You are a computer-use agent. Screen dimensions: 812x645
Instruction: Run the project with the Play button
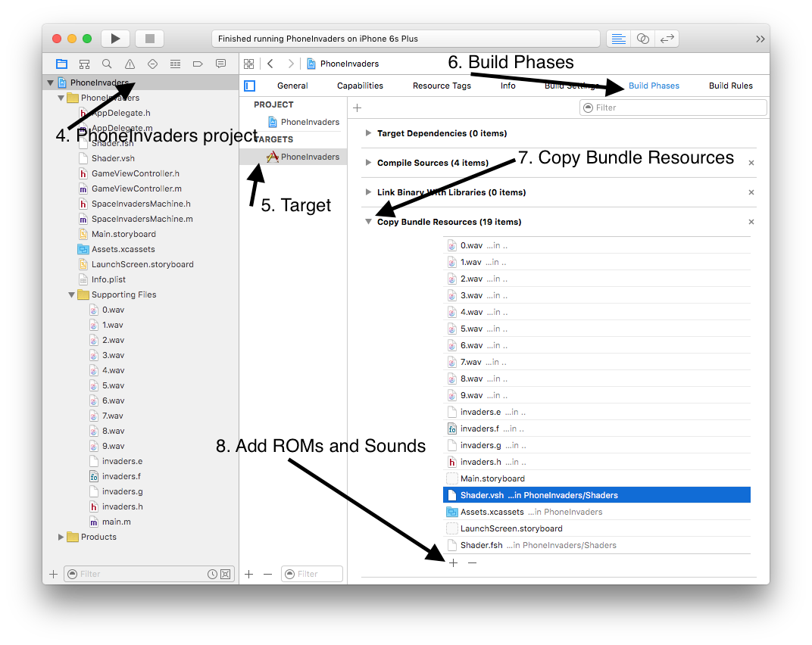click(x=115, y=39)
